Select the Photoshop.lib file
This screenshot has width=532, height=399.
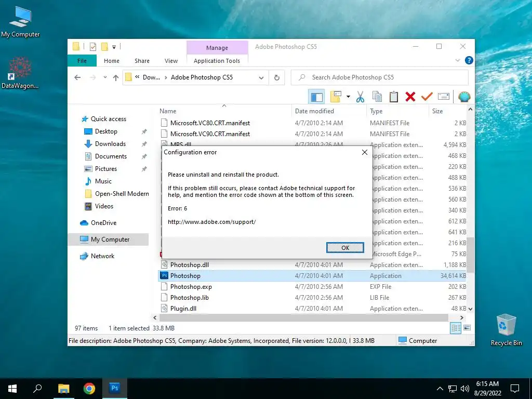pyautogui.click(x=312, y=298)
